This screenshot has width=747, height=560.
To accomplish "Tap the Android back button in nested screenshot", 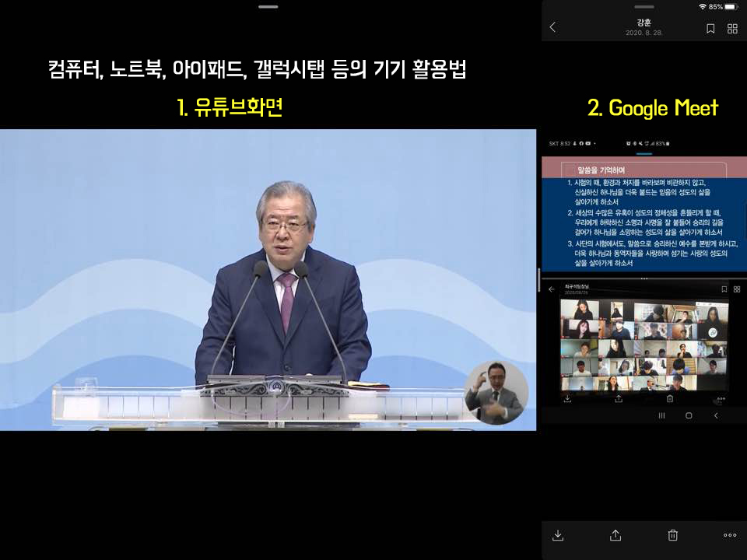I will (x=716, y=415).
